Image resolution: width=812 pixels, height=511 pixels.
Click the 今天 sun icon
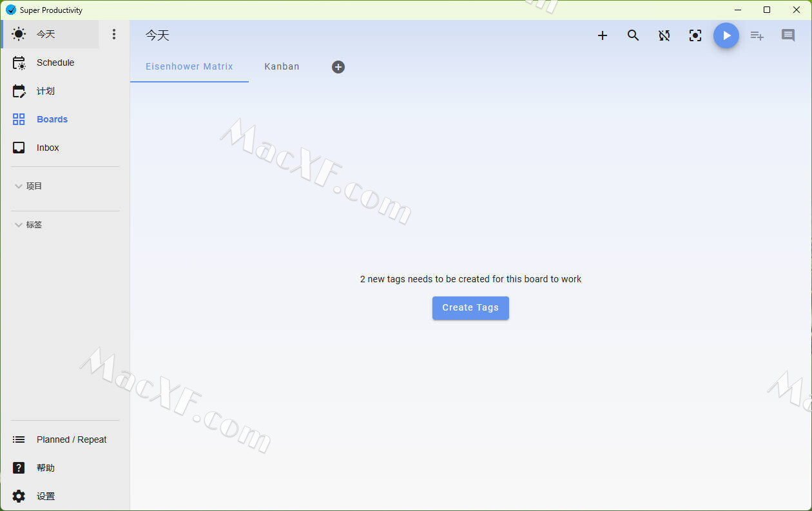tap(19, 34)
